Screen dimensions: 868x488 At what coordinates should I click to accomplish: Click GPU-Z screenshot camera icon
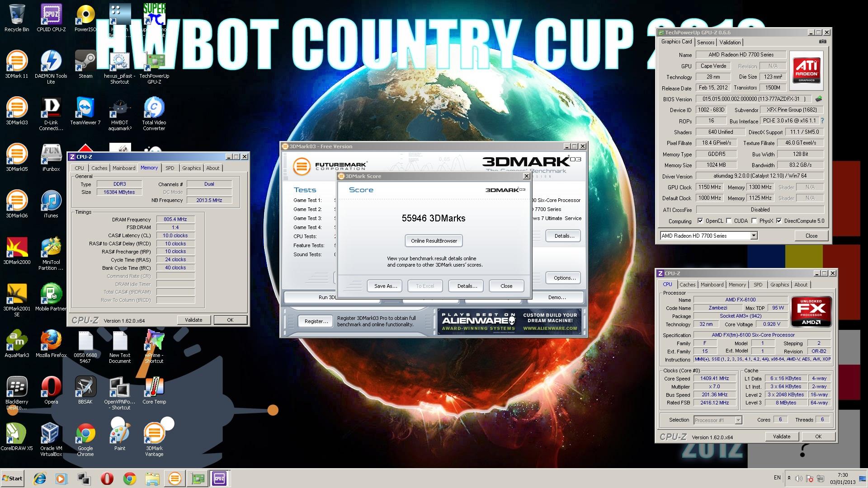823,42
